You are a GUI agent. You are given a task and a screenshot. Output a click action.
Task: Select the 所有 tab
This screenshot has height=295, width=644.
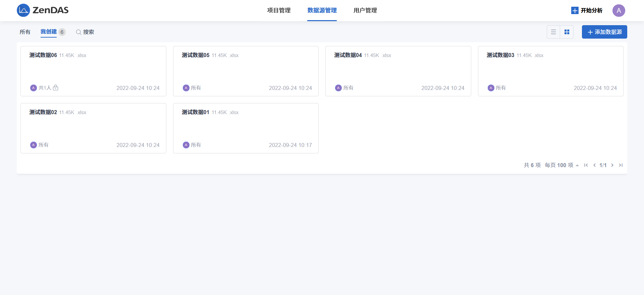(x=25, y=32)
